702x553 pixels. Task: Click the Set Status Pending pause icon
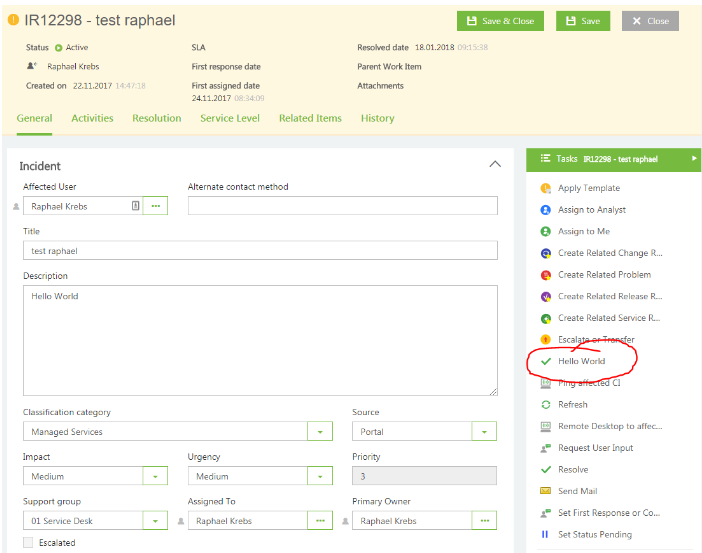[x=545, y=535]
